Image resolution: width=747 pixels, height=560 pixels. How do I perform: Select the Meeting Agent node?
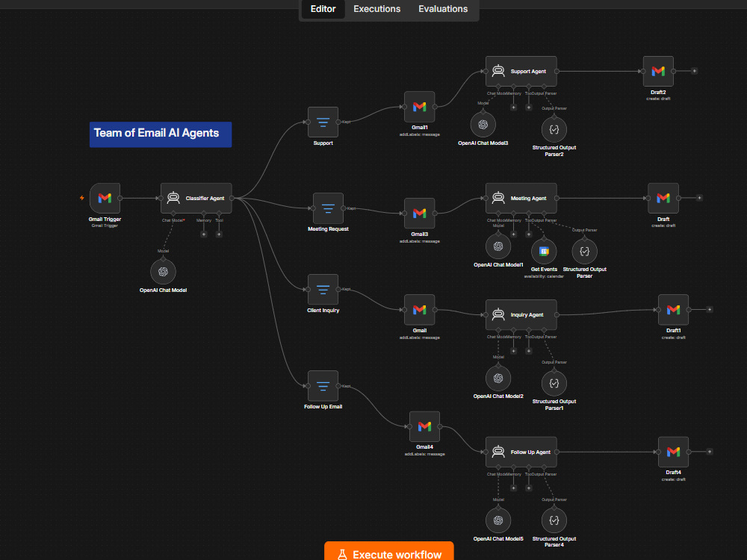click(521, 198)
